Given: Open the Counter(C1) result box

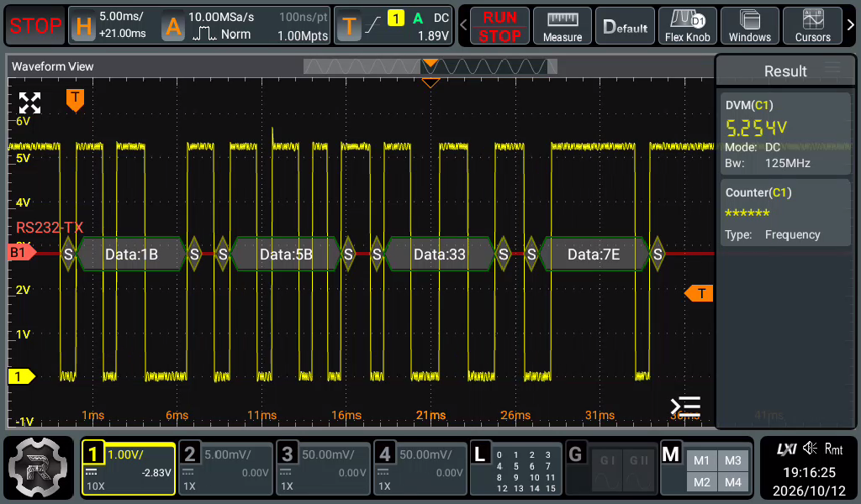Looking at the screenshot, I should point(785,213).
